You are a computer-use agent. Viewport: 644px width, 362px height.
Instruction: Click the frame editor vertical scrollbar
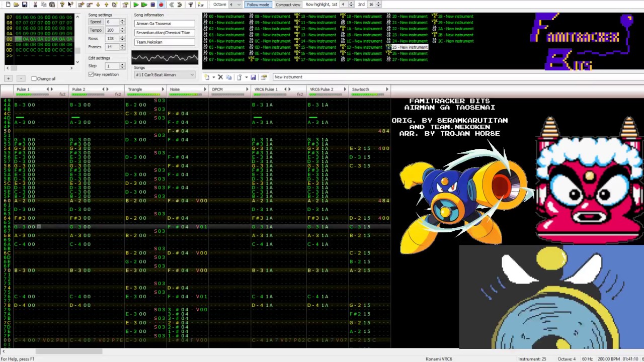click(x=77, y=39)
